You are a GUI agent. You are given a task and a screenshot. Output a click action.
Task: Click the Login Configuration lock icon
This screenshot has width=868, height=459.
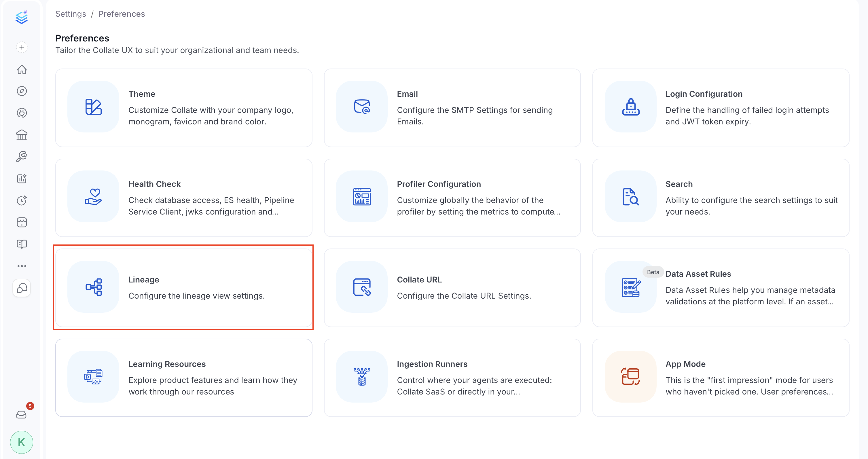click(x=630, y=107)
